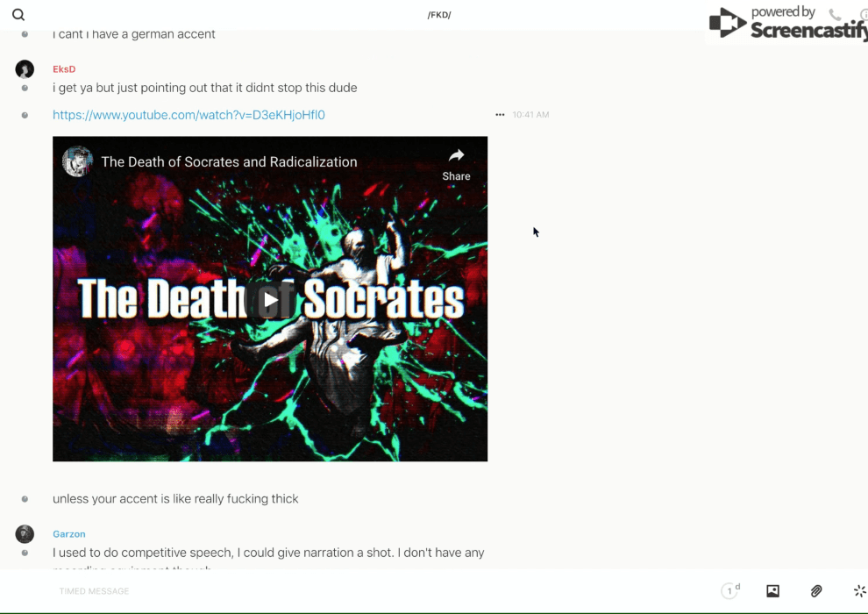Start a voice call with the phone icon
868x614 pixels.
(835, 15)
